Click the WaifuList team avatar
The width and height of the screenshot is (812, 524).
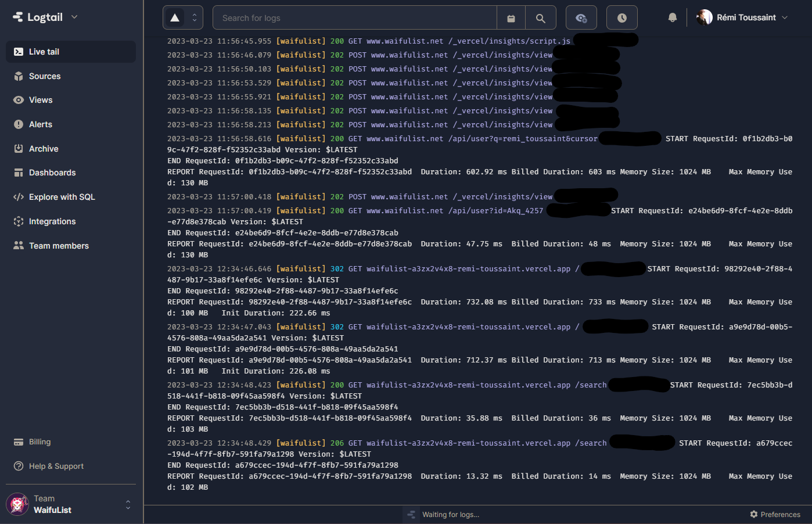pyautogui.click(x=17, y=504)
